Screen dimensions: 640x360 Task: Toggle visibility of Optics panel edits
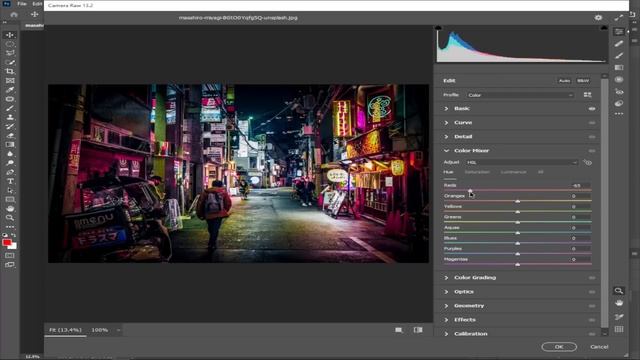pyautogui.click(x=592, y=292)
